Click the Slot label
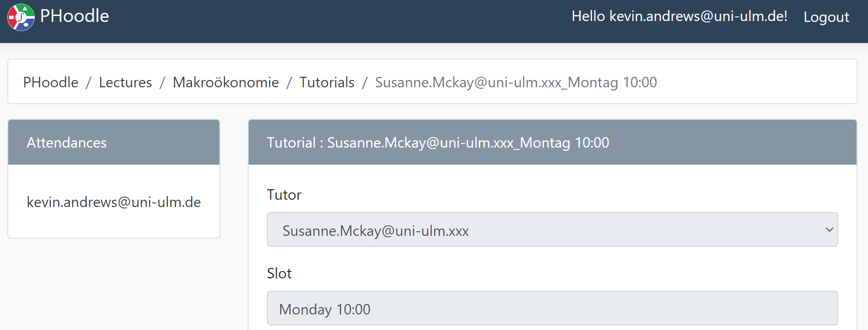Viewport: 868px width, 330px height. (279, 273)
